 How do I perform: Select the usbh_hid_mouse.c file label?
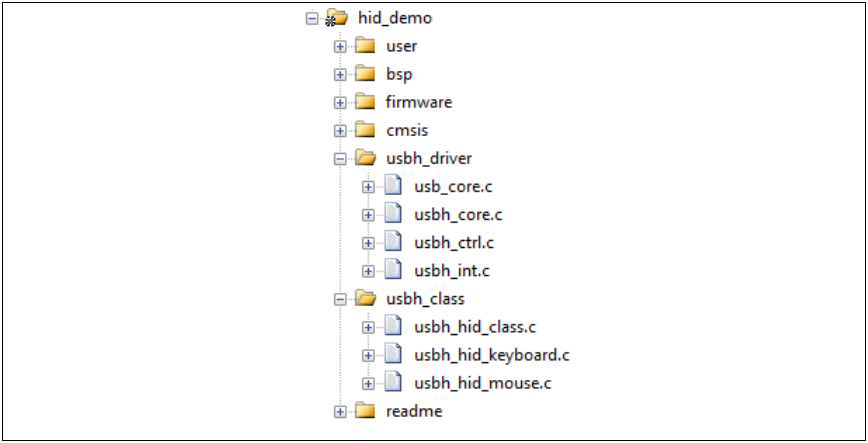[x=483, y=383]
